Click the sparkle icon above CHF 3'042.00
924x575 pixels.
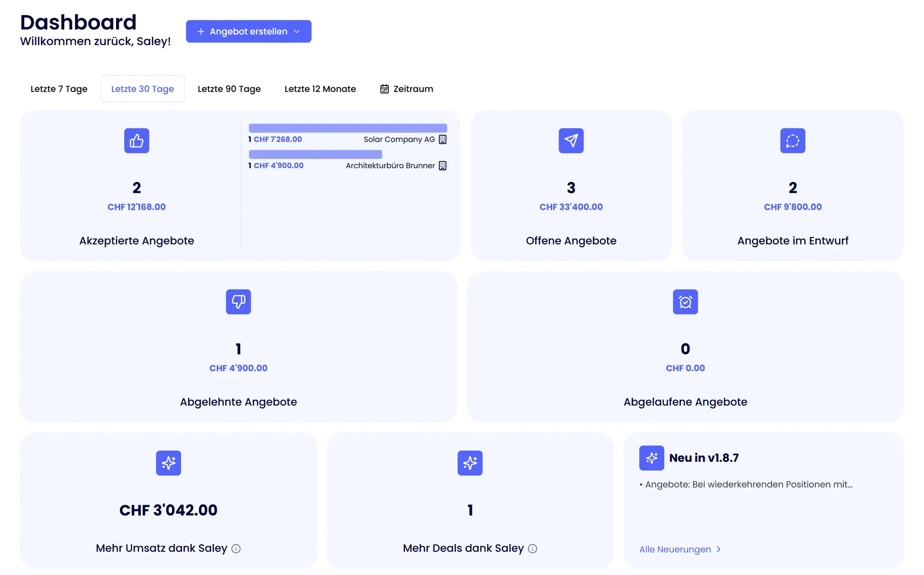pos(169,463)
